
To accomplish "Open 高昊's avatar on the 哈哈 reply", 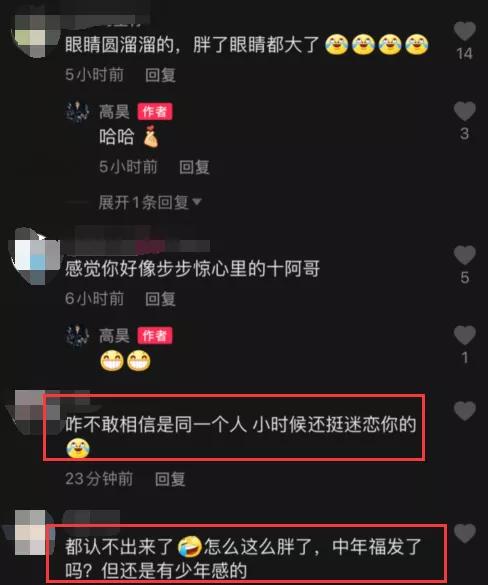I will click(x=78, y=112).
